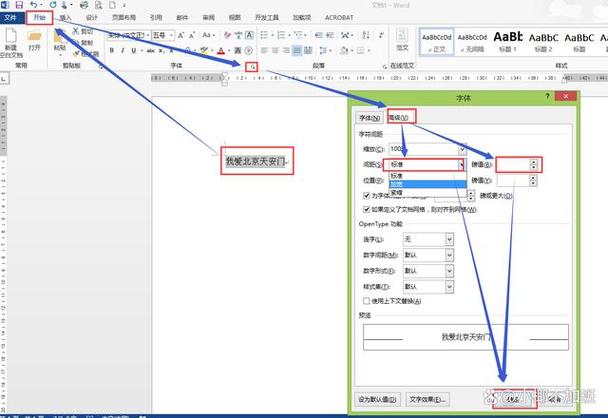
Task: Toggle the kerning for fonts checkbox
Action: coord(366,195)
